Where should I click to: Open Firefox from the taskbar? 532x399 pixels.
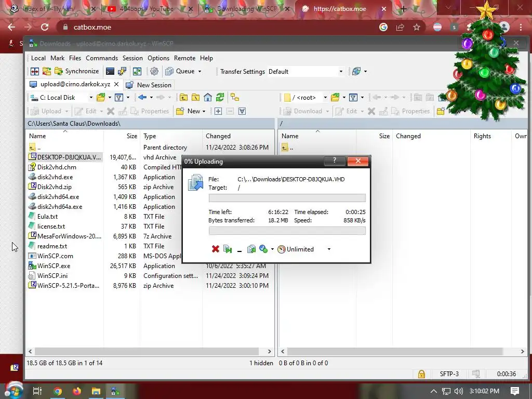(77, 391)
